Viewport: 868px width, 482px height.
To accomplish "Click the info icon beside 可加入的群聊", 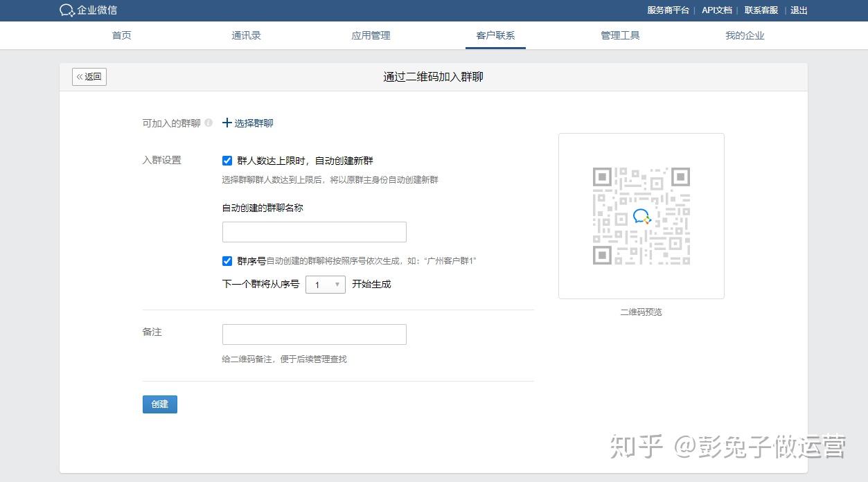I will (x=209, y=123).
